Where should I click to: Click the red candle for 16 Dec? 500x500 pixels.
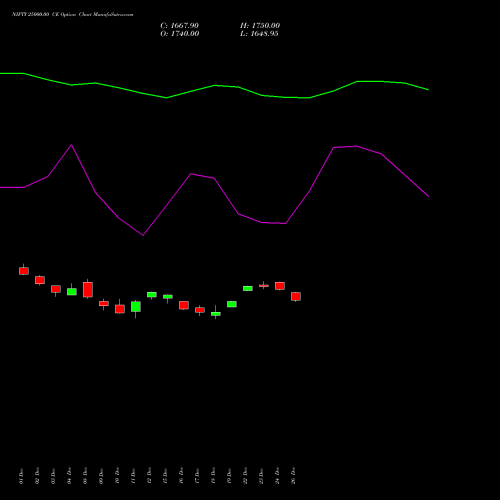[x=184, y=305]
